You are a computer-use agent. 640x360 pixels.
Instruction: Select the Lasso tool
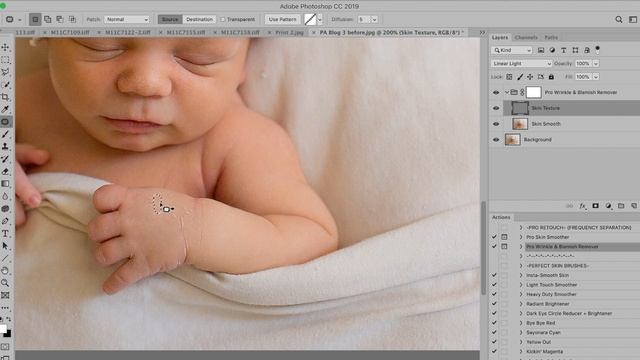tap(5, 72)
